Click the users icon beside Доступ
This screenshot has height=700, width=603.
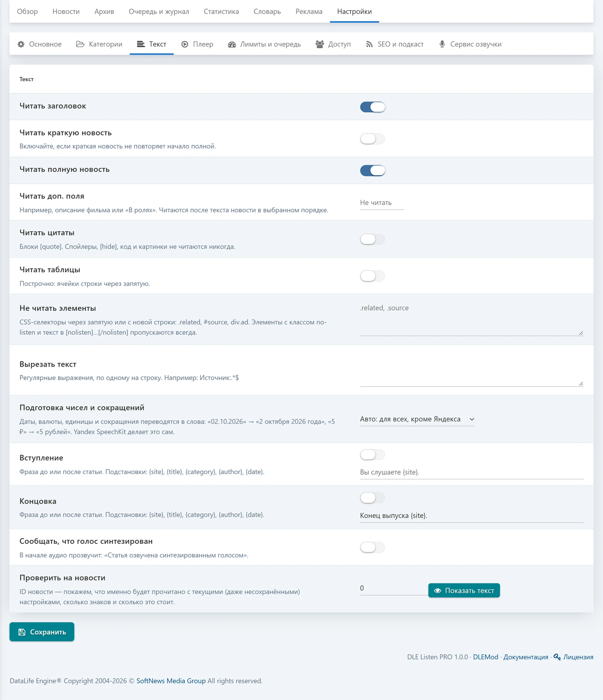pos(320,44)
